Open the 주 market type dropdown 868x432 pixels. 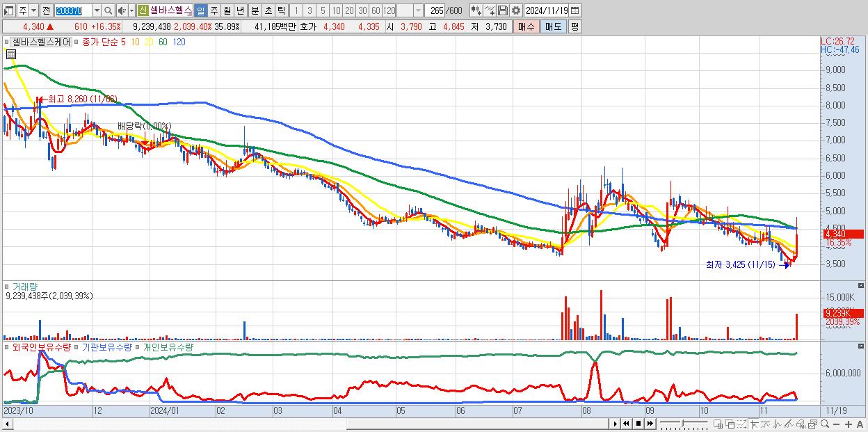(34, 10)
